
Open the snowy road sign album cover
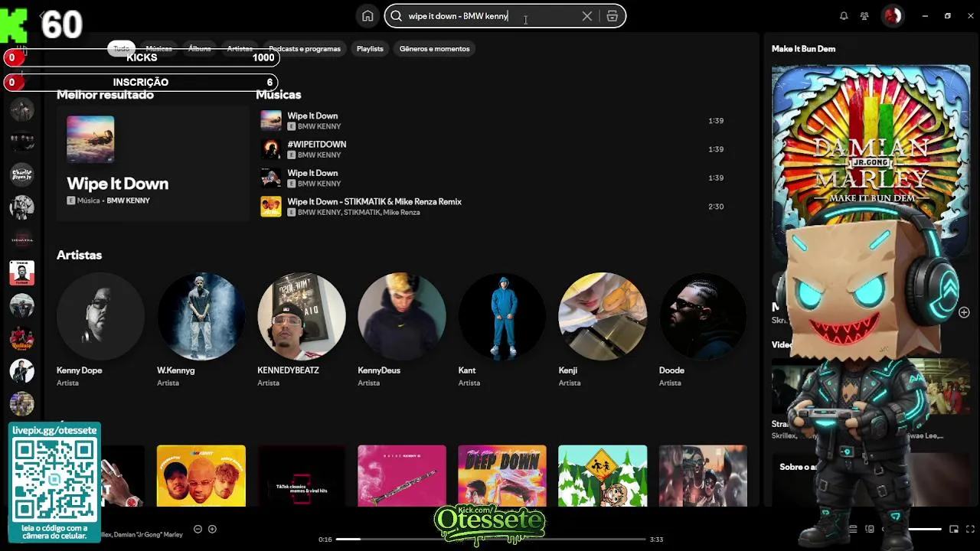(x=603, y=476)
